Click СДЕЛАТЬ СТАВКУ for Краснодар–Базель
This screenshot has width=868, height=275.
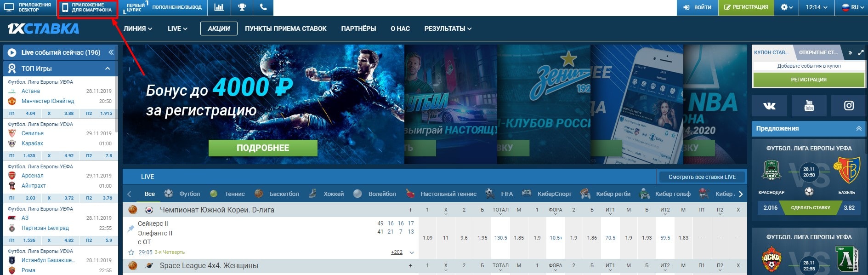pyautogui.click(x=810, y=208)
